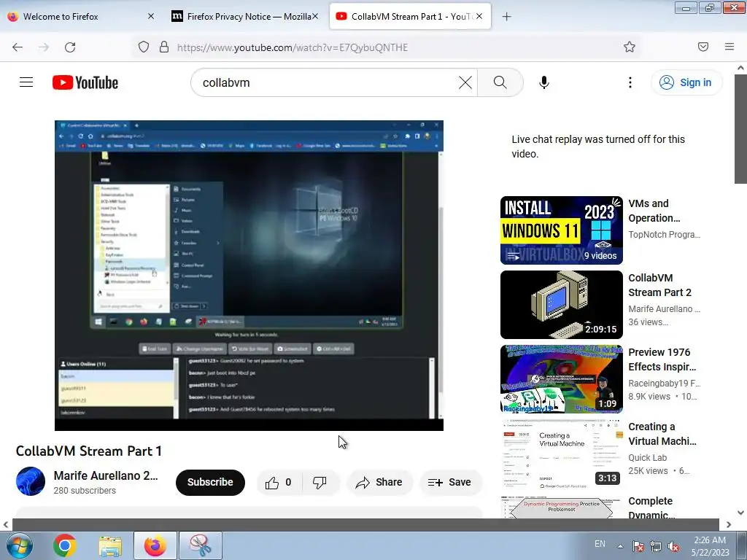Open Action Center flag tray icon

638,546
